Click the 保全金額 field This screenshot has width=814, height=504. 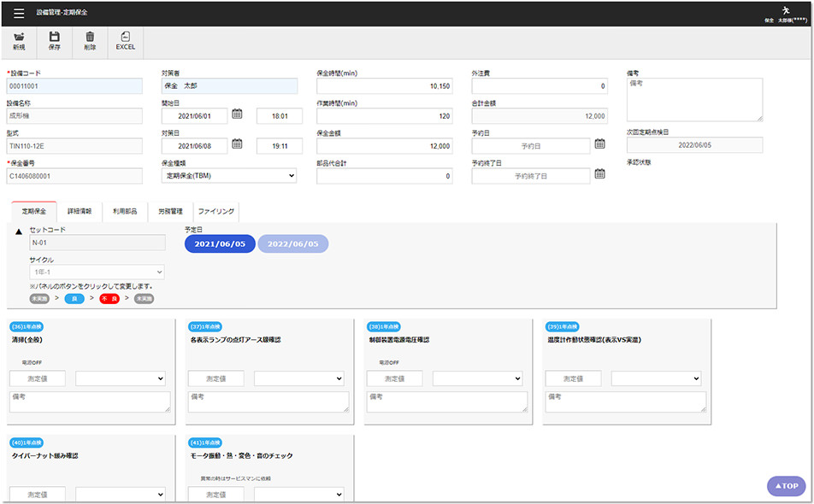coord(385,146)
